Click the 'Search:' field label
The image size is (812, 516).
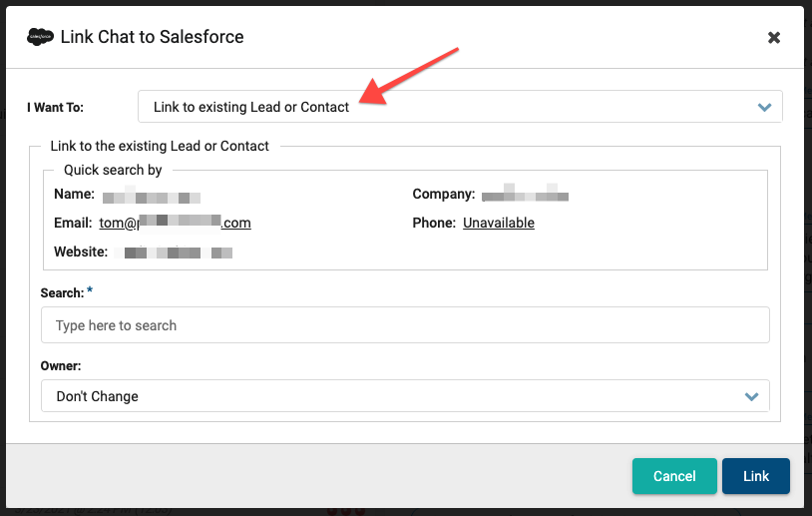[62, 292]
